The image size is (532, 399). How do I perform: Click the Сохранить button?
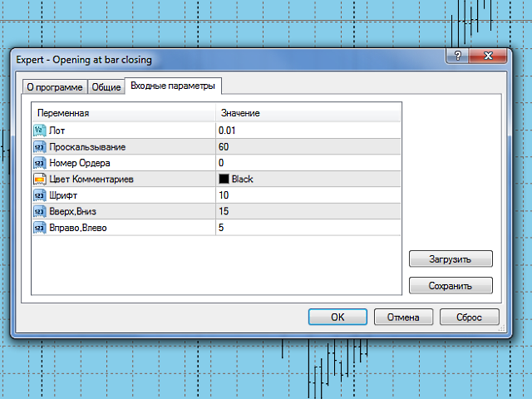tap(451, 286)
